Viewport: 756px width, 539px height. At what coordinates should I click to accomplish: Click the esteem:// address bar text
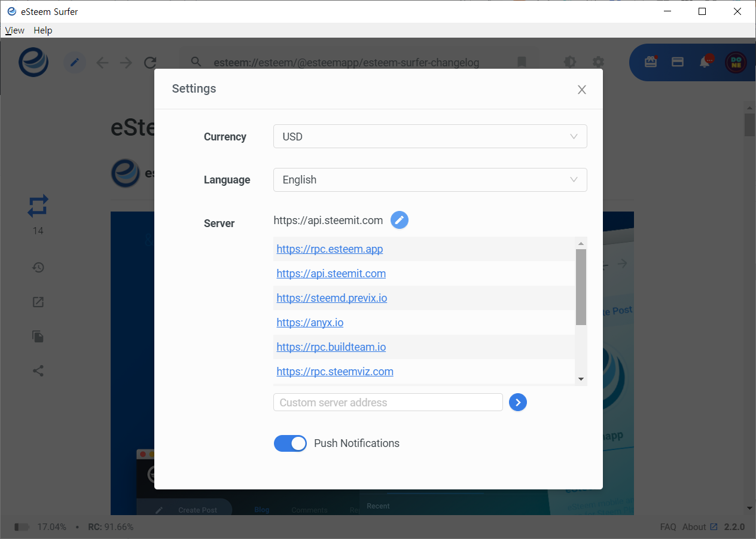click(x=346, y=63)
